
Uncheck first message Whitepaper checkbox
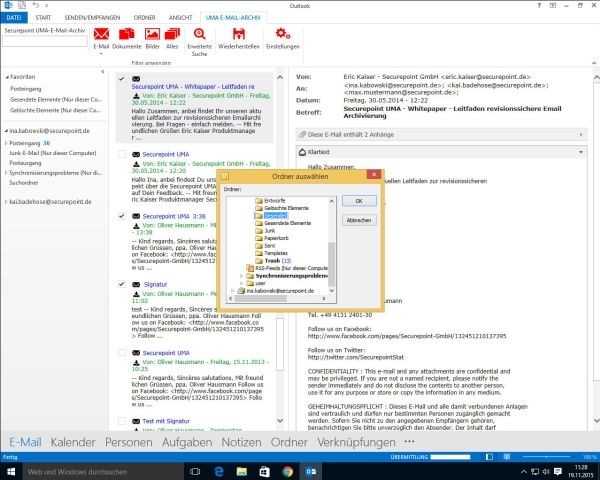pyautogui.click(x=122, y=79)
